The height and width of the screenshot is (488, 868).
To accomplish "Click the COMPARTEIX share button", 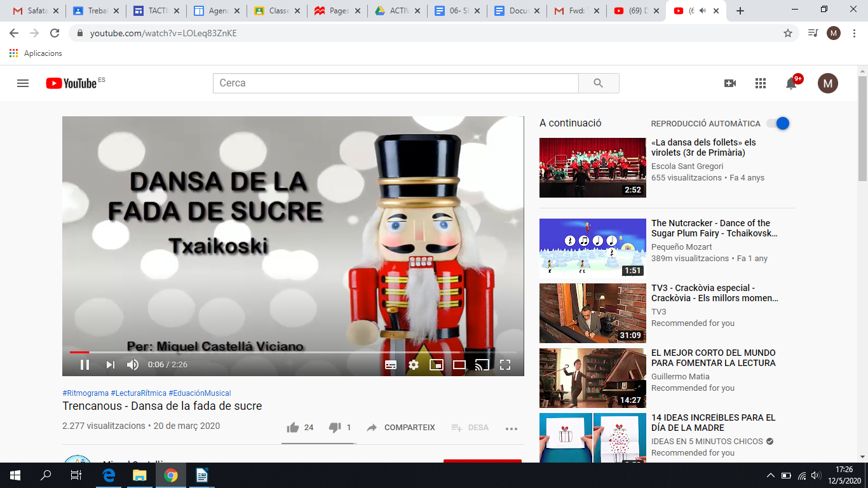I will pos(400,428).
